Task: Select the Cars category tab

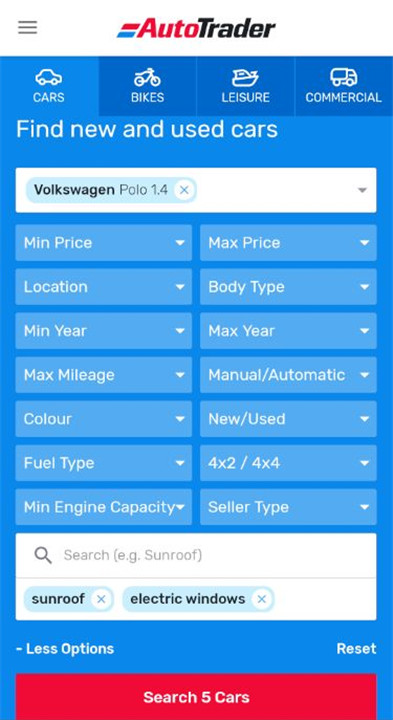Action: [x=49, y=86]
